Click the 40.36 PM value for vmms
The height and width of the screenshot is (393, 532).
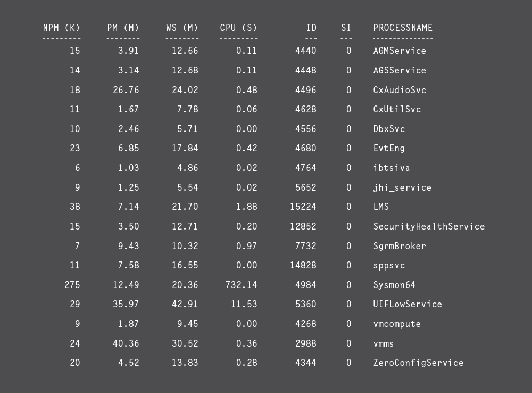[x=126, y=343]
